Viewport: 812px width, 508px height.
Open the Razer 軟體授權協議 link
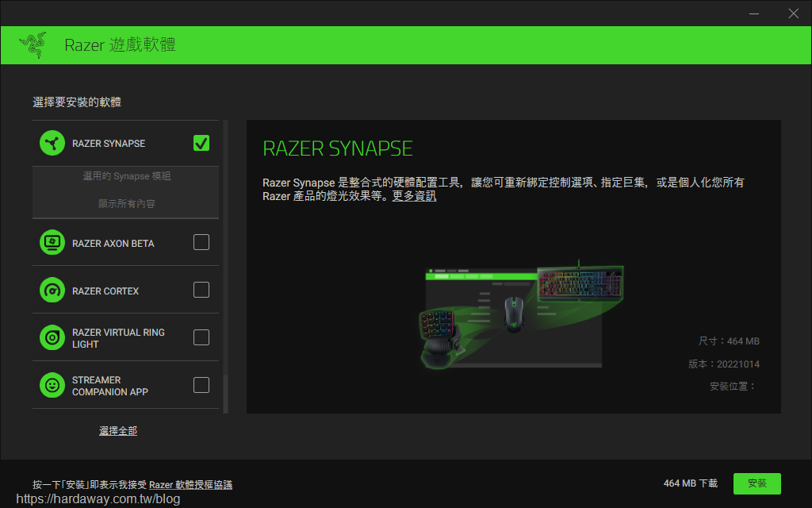[190, 485]
